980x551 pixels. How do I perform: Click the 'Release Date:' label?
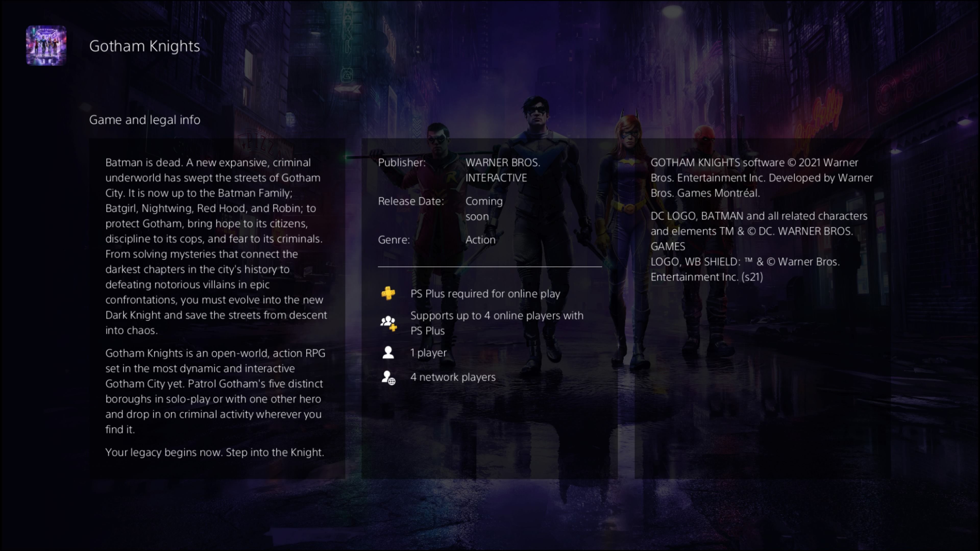[x=411, y=201]
